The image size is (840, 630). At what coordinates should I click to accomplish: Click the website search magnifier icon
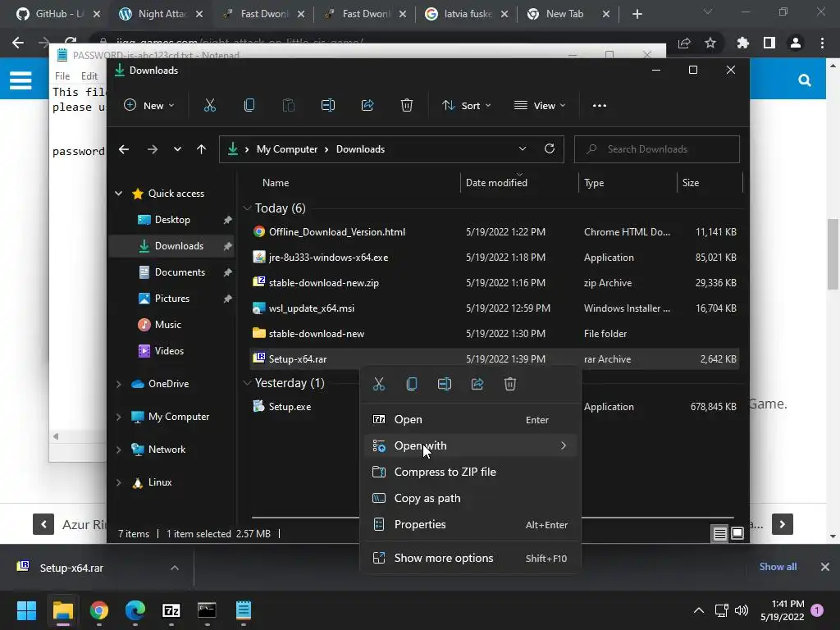(804, 80)
